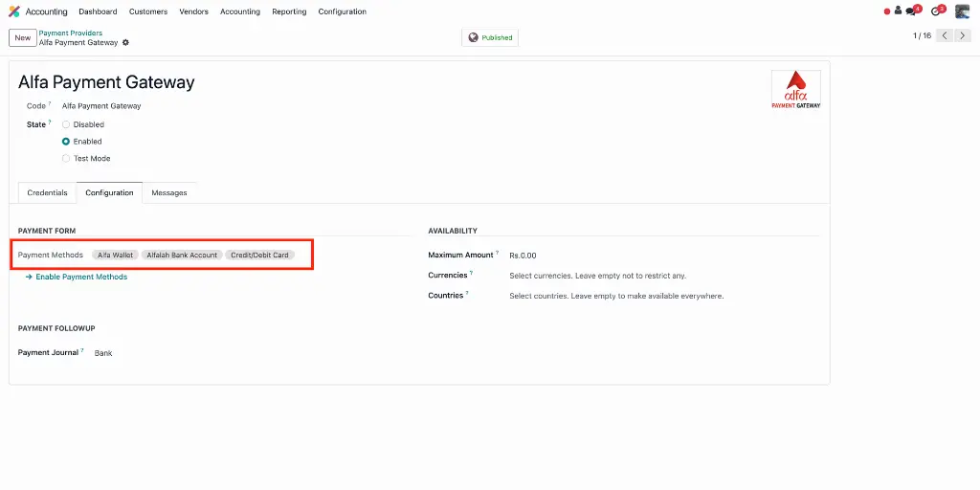
Task: Open the Payment Journal Bank field
Action: point(103,353)
